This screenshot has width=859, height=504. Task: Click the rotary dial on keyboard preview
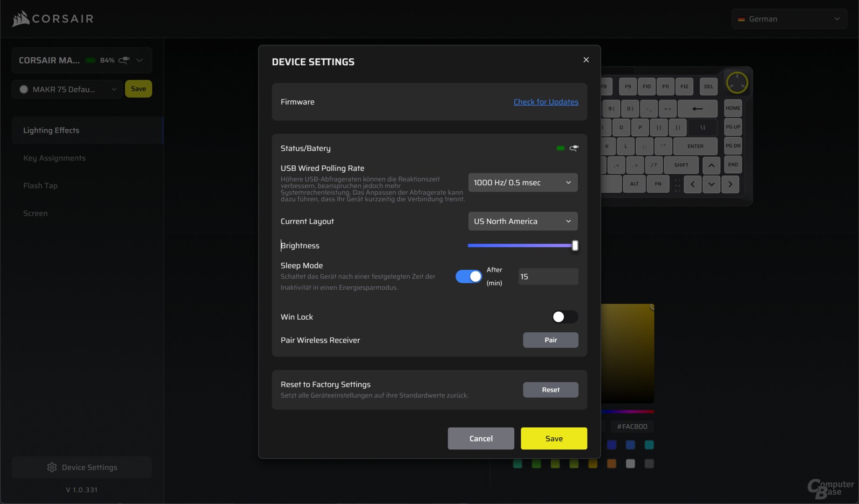pos(737,83)
